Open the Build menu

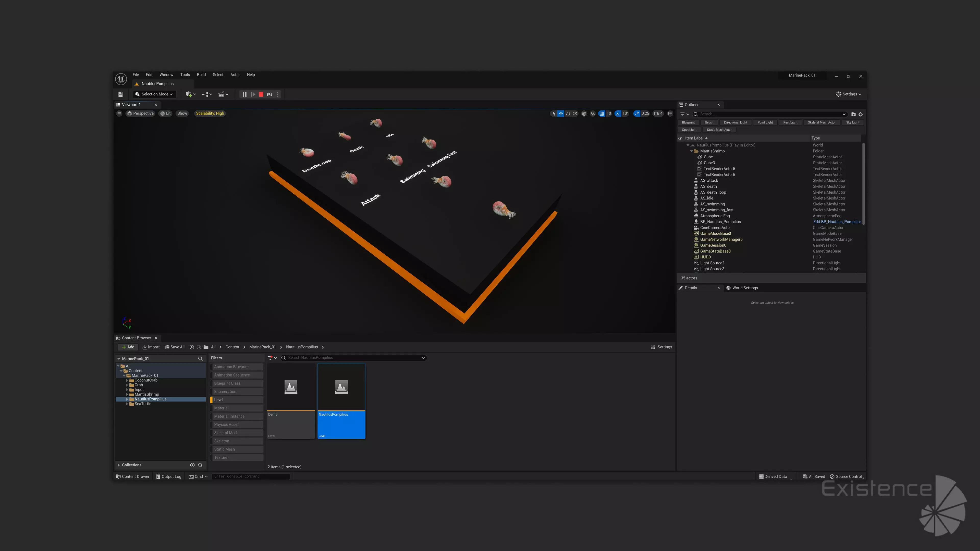point(201,75)
